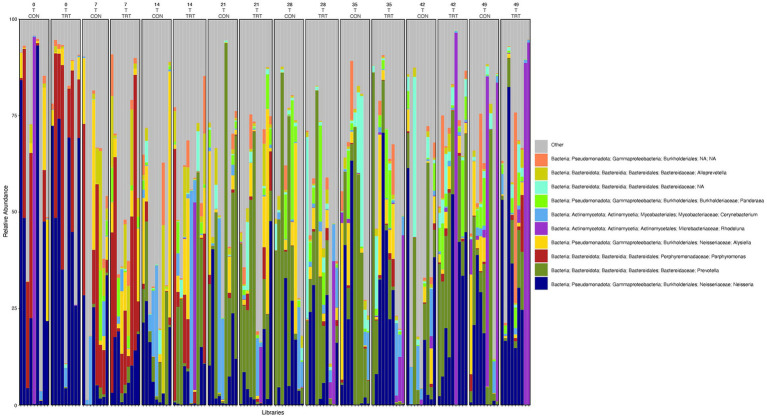
Task: Click the '25' y-axis tick label
Action: coord(14,308)
